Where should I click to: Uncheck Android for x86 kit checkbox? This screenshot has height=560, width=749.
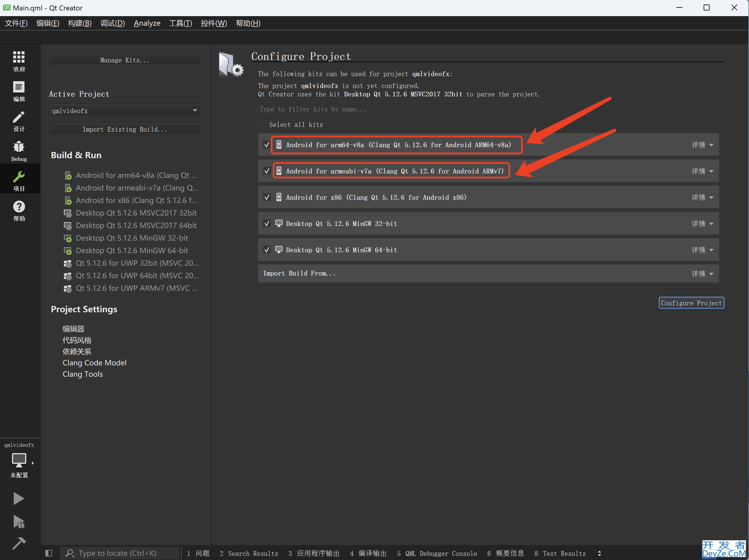pos(267,197)
